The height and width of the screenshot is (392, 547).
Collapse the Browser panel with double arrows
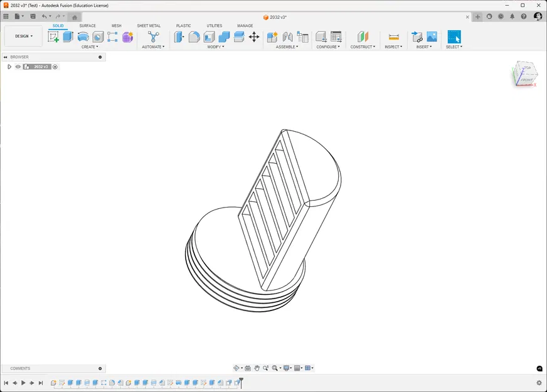tap(5, 57)
